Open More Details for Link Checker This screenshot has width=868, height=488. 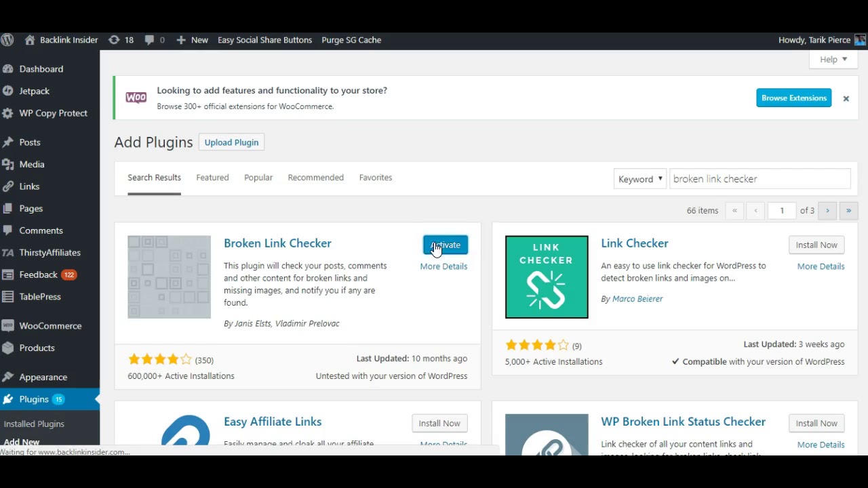pos(821,266)
